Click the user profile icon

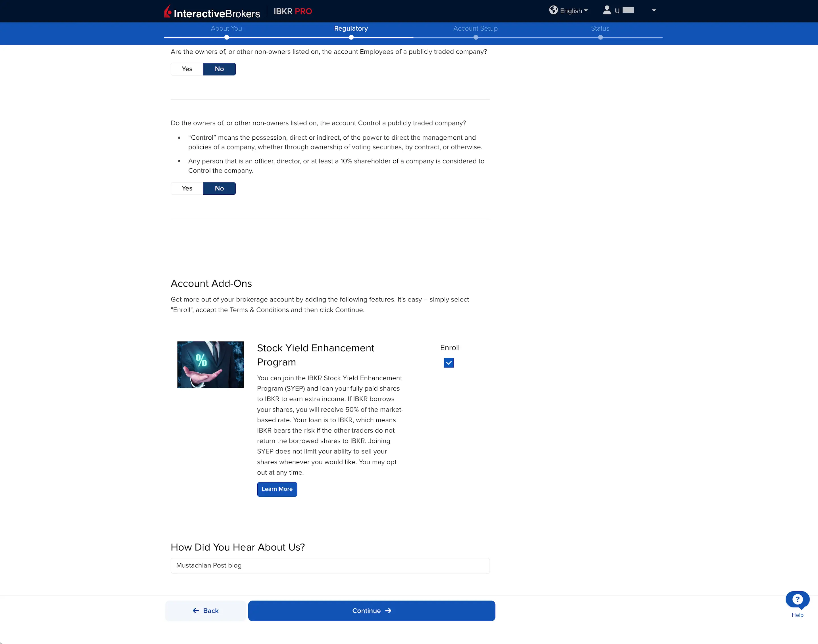[606, 10]
